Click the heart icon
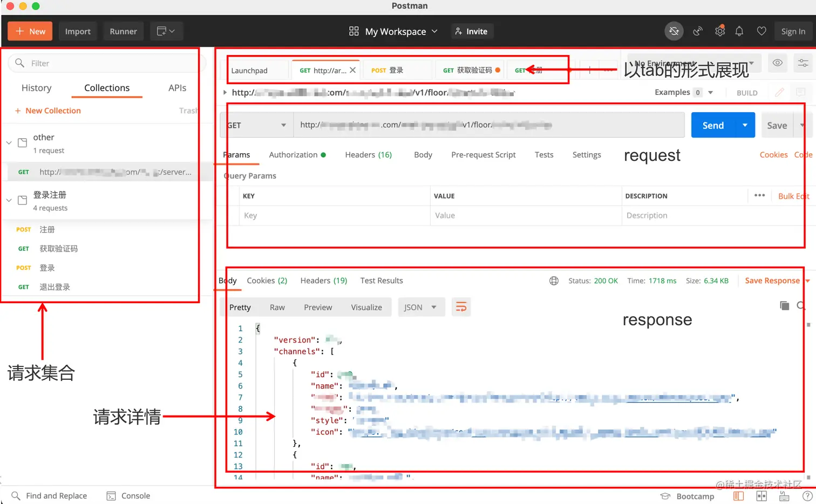Image resolution: width=816 pixels, height=504 pixels. (761, 31)
